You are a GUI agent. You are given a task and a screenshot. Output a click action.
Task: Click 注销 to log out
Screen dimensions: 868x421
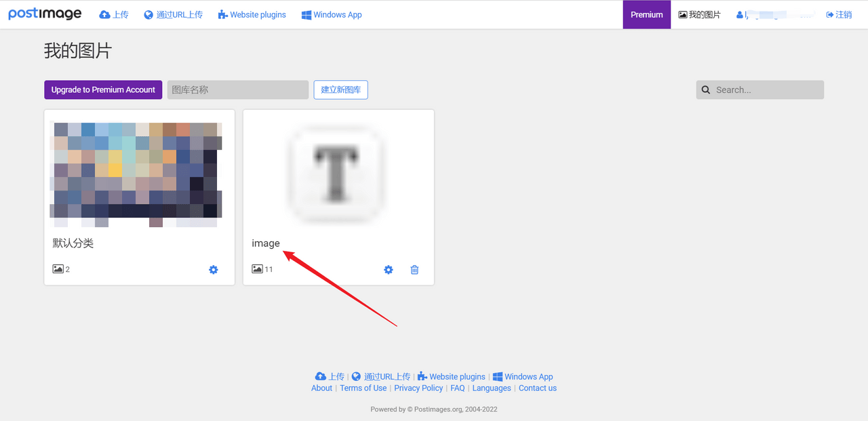click(839, 15)
